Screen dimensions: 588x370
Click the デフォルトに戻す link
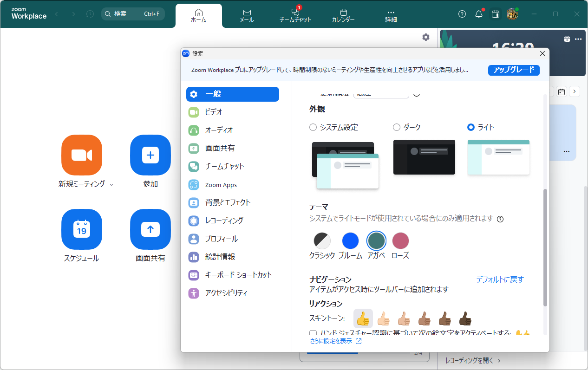click(x=500, y=279)
